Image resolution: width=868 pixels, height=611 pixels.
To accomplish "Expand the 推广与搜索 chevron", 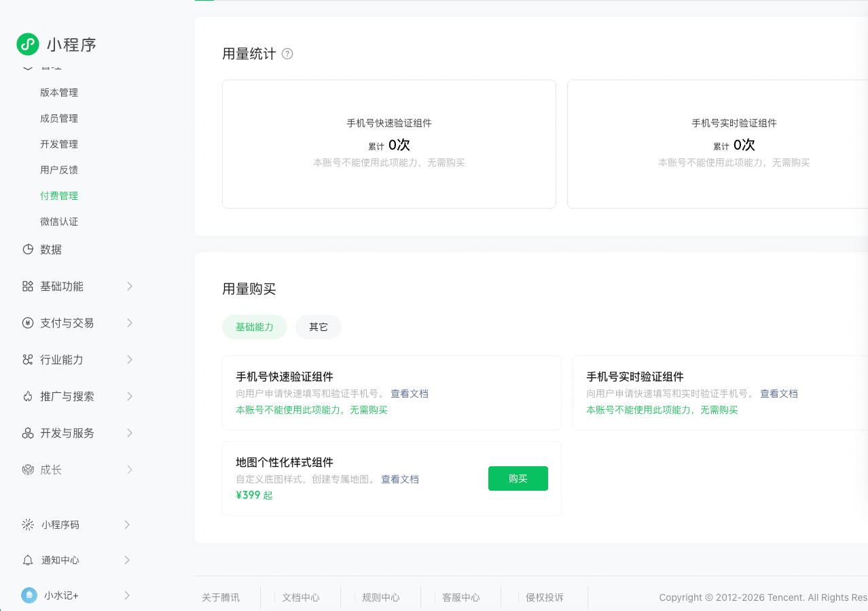I will [129, 396].
